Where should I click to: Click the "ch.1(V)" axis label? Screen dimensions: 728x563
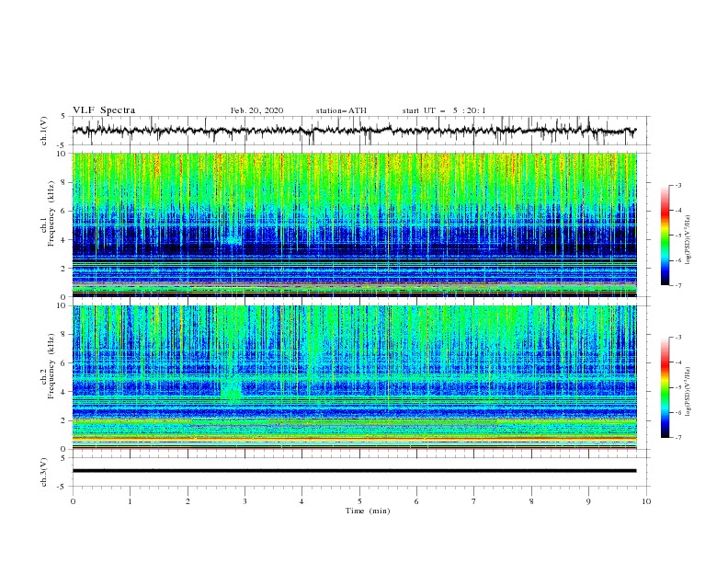(x=43, y=131)
